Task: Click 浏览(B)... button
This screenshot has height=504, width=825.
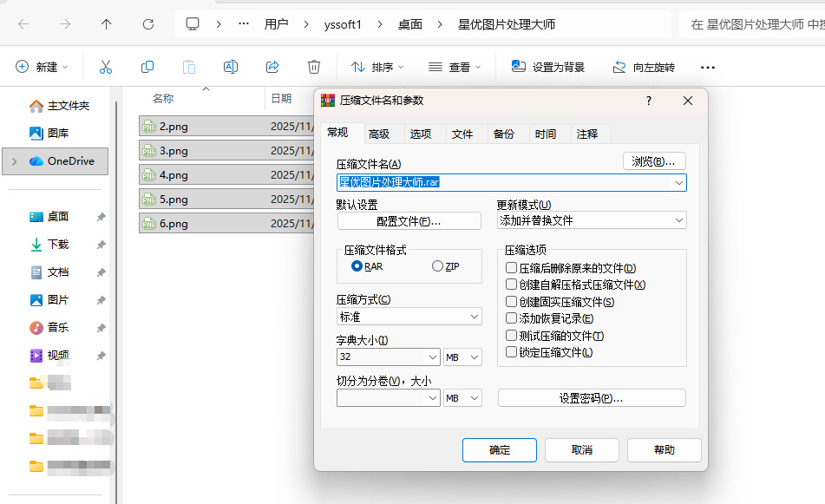Action: click(x=654, y=161)
